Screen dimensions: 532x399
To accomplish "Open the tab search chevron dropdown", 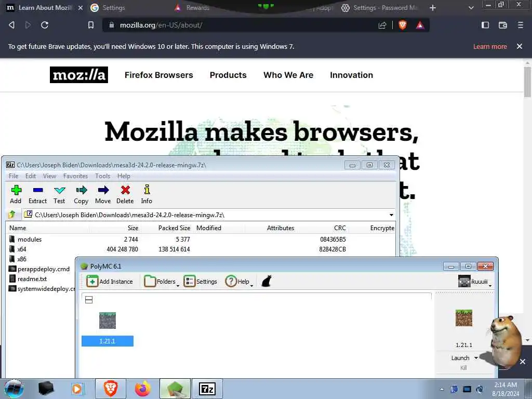I will tap(471, 7).
